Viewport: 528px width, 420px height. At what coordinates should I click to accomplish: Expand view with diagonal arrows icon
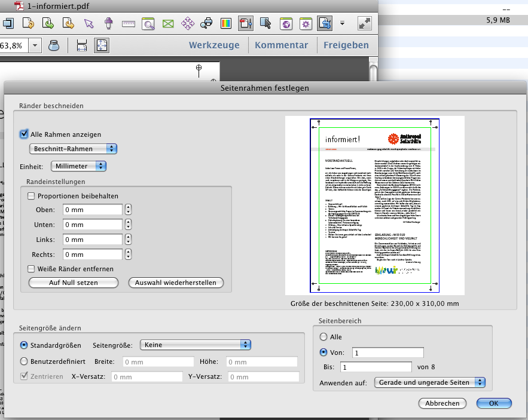[x=365, y=23]
